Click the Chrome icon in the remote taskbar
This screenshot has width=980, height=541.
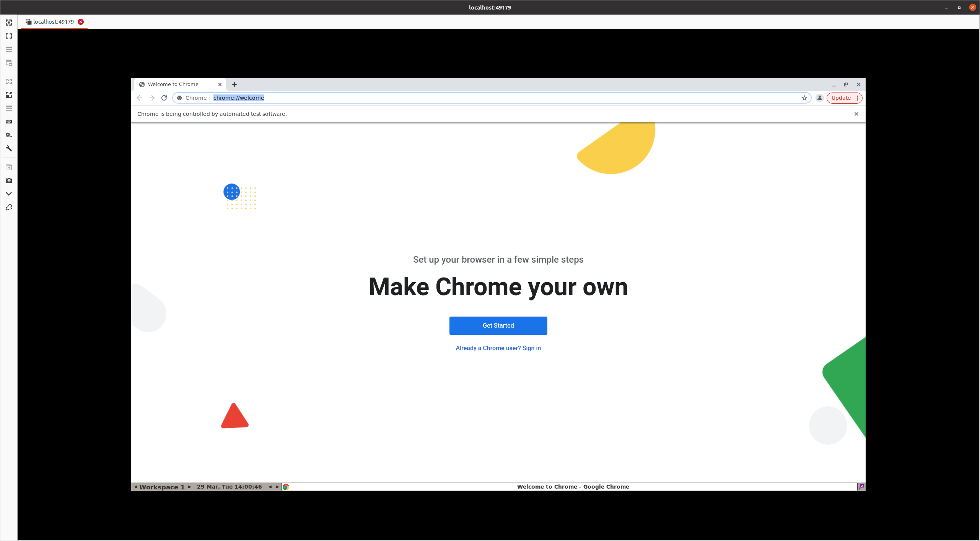tap(286, 487)
